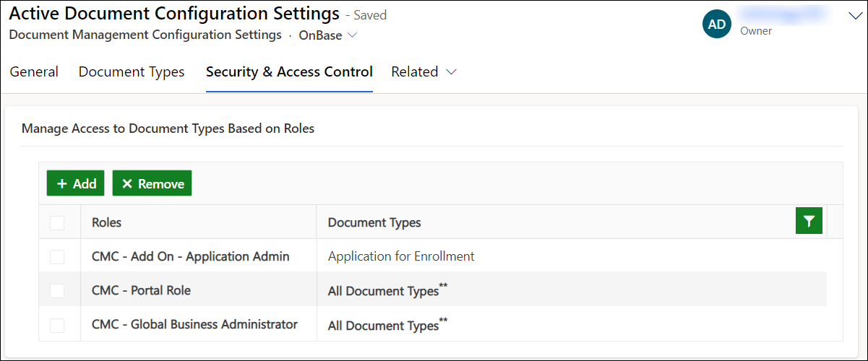Open the OnBase form selector dropdown
This screenshot has width=868, height=361.
328,35
